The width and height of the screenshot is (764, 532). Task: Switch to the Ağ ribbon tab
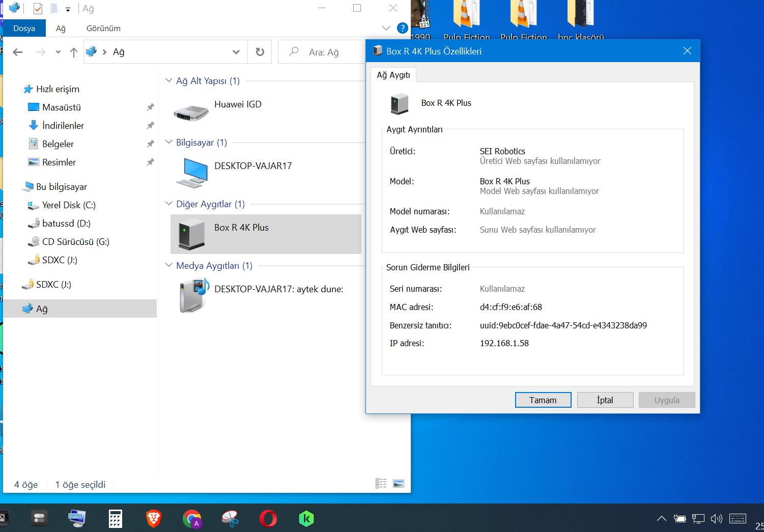pyautogui.click(x=61, y=29)
